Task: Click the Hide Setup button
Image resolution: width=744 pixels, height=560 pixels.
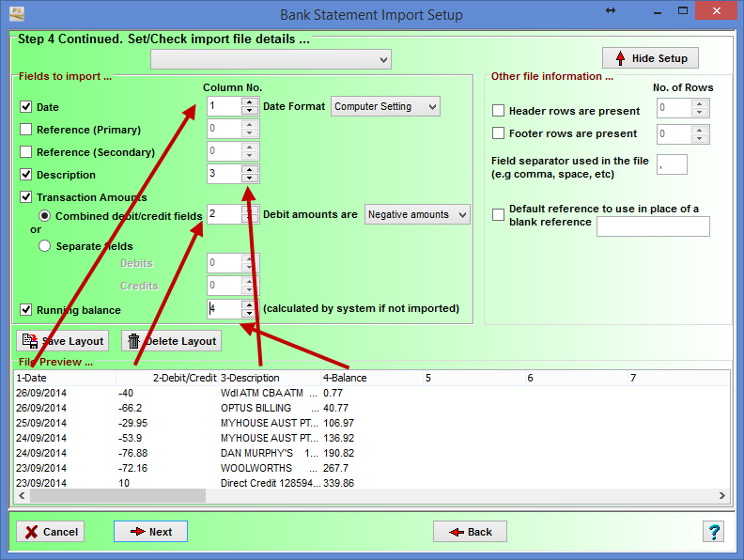Action: tap(650, 58)
